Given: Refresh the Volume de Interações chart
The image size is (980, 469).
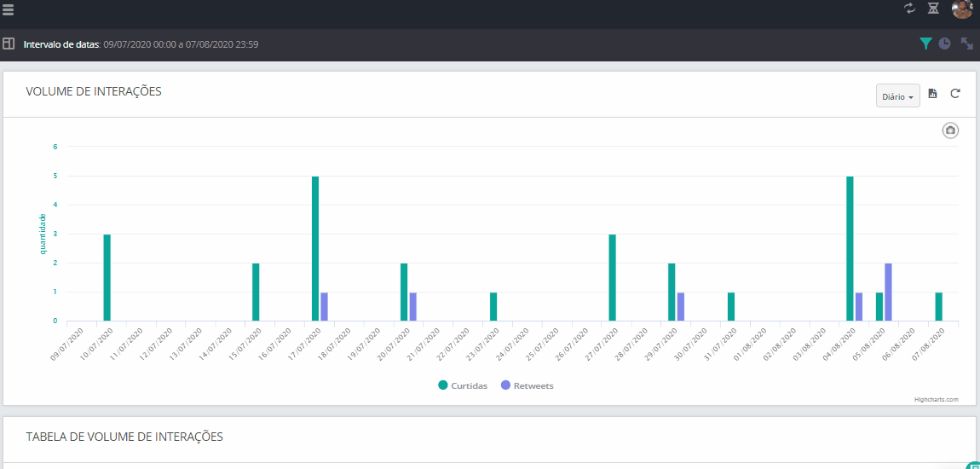Looking at the screenshot, I should 955,94.
